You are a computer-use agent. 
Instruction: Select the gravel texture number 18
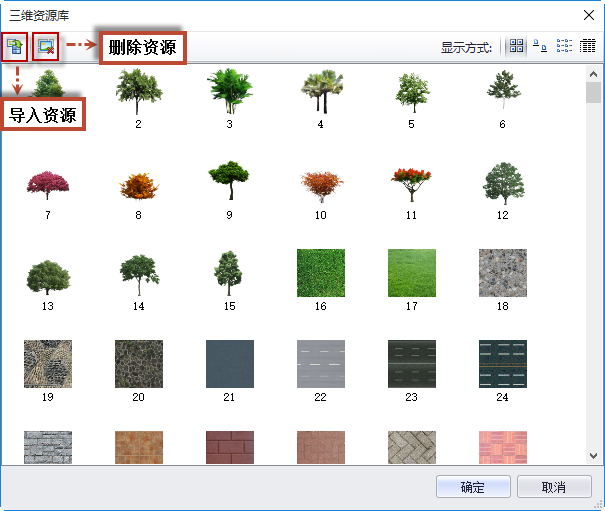click(x=502, y=273)
